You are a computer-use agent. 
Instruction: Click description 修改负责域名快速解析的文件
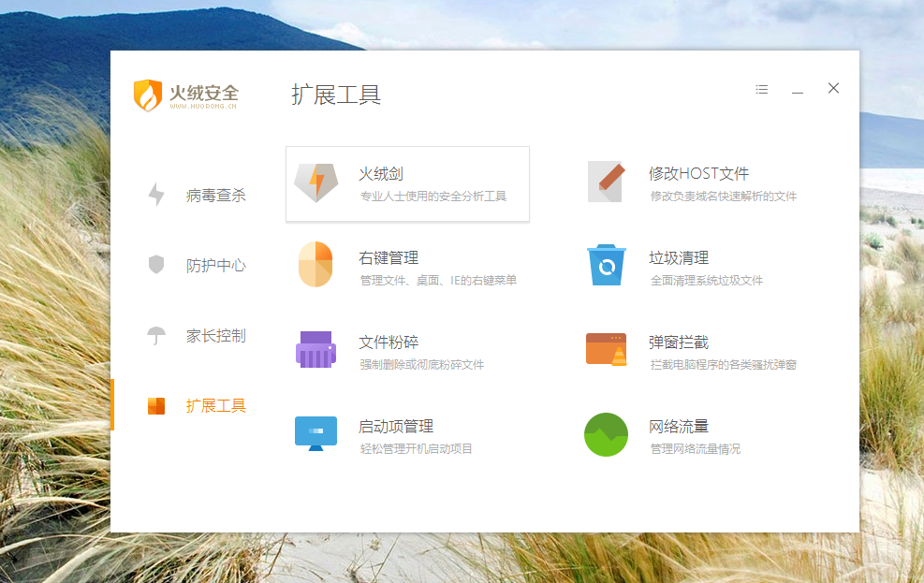723,197
